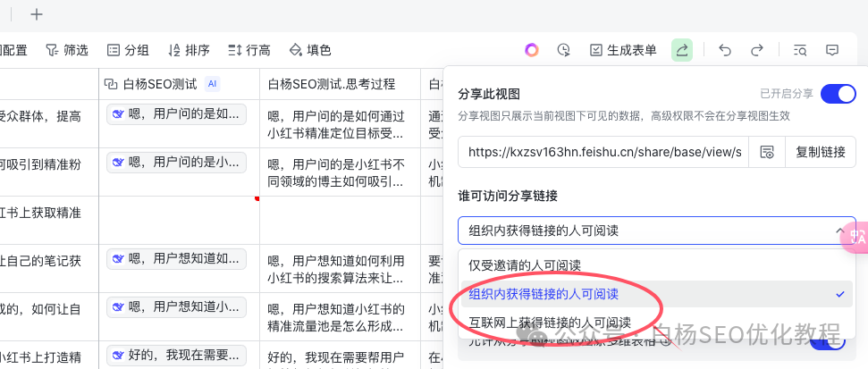
Task: Open the 排序 sort tool
Action: [x=189, y=50]
